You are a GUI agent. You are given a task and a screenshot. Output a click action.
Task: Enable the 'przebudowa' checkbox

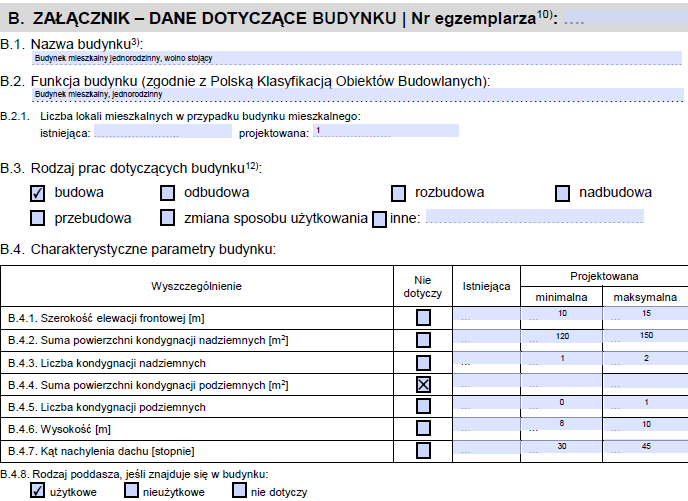pos(38,218)
